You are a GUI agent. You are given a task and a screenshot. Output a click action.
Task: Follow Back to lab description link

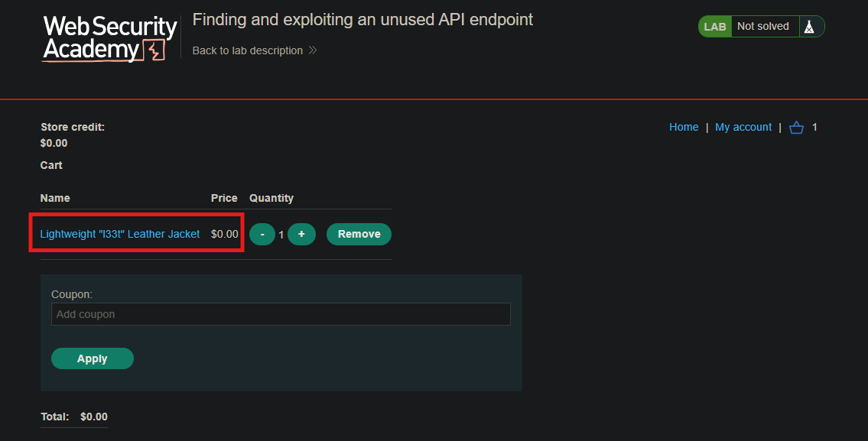point(248,50)
